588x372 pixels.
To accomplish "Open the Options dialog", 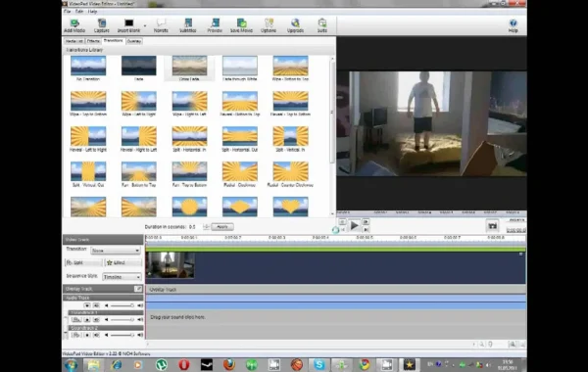I will pos(269,25).
